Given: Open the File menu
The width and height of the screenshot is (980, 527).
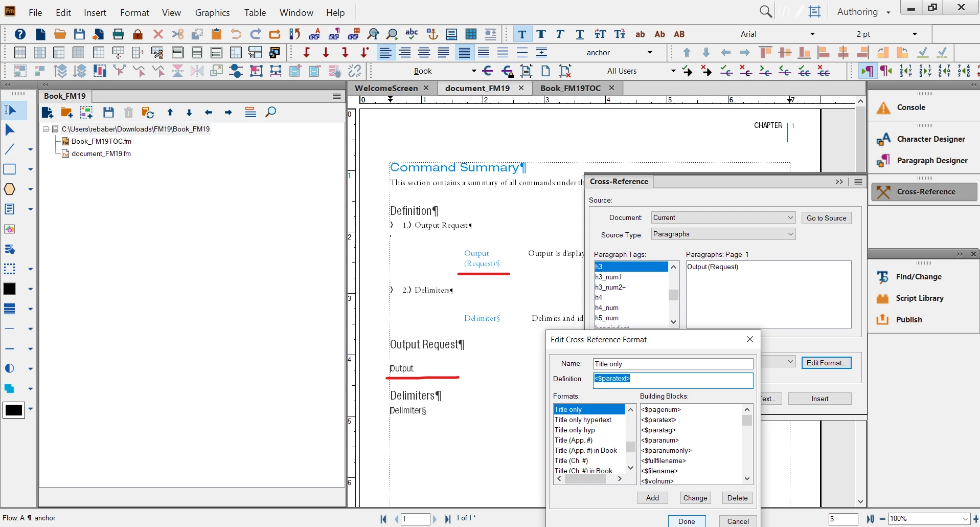Looking at the screenshot, I should (35, 13).
